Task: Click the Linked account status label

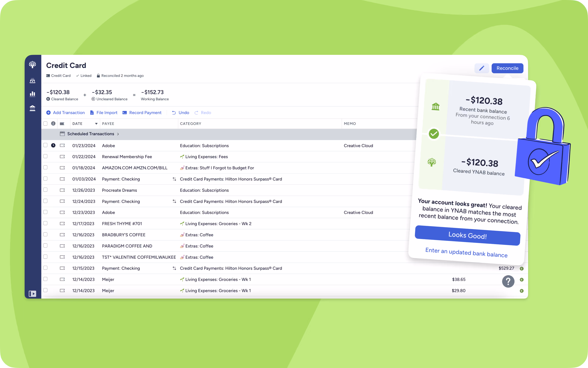Action: [x=84, y=75]
